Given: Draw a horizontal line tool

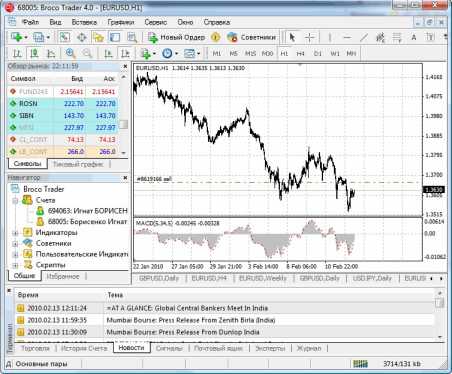Looking at the screenshot, I should (x=347, y=37).
